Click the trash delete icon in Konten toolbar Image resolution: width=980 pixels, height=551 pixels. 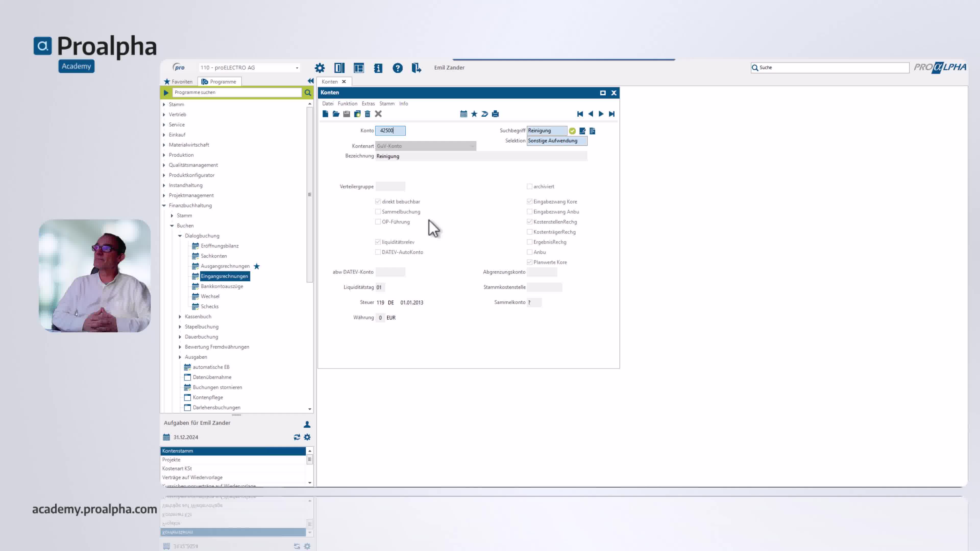coord(367,114)
